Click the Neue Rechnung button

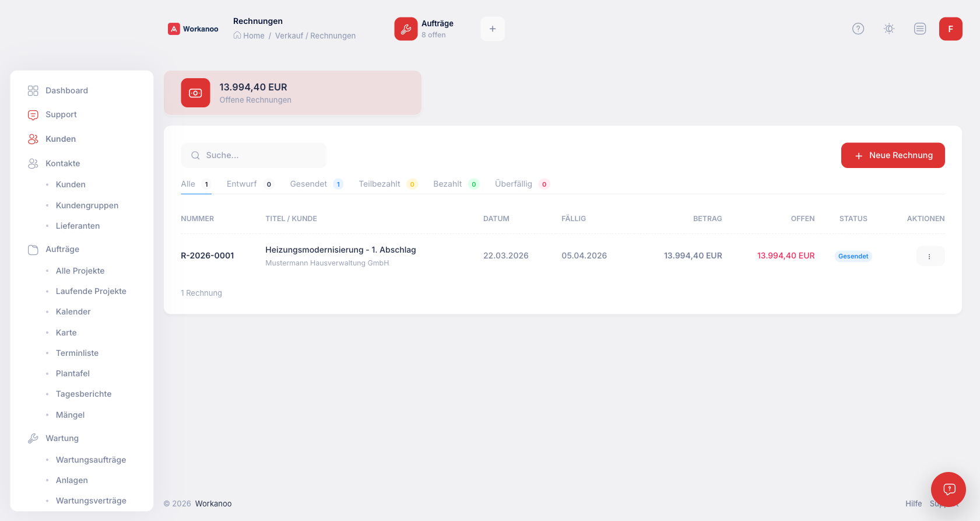pos(893,155)
